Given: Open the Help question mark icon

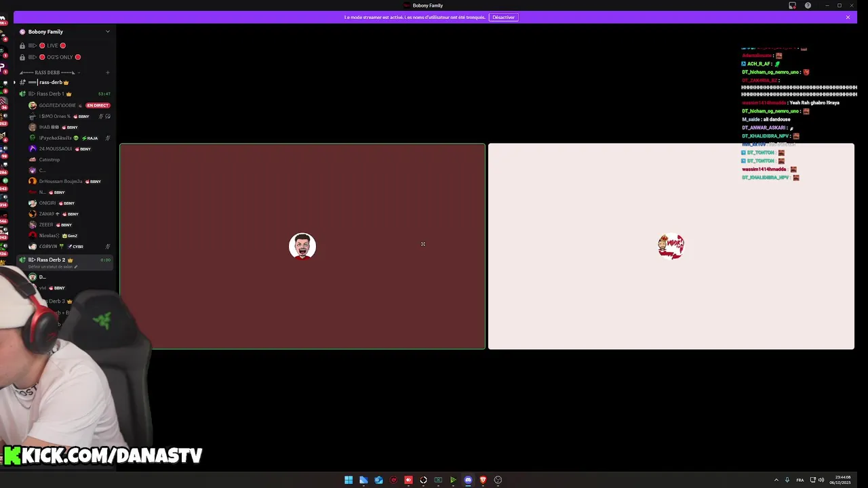Looking at the screenshot, I should tap(808, 5).
